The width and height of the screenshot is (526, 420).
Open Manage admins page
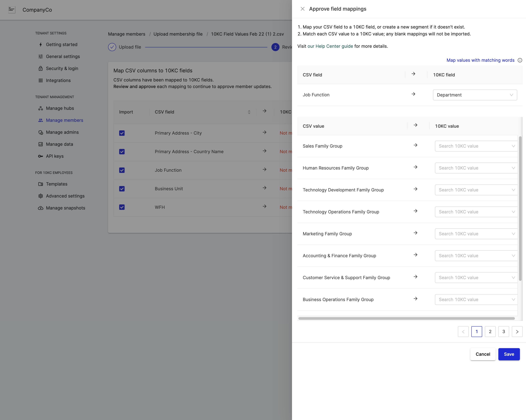(62, 132)
